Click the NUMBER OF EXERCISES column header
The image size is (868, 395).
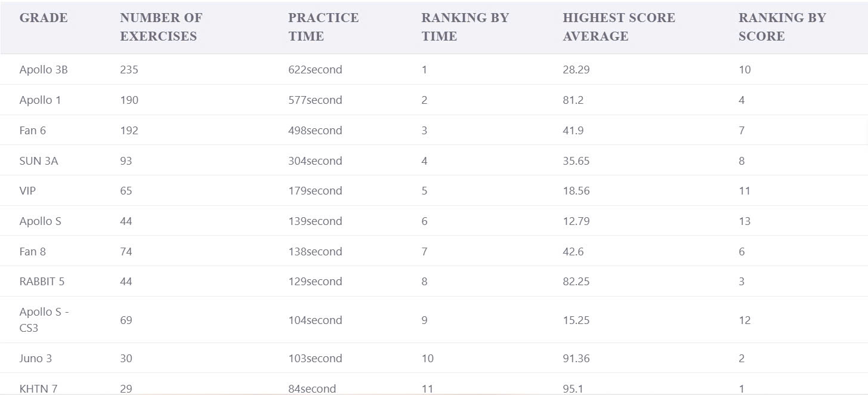tap(161, 27)
